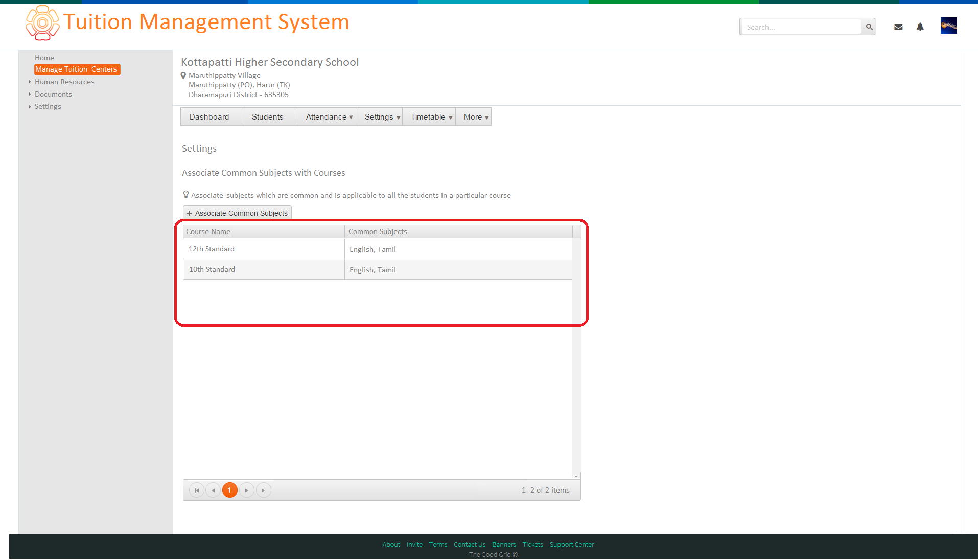Go to last page of grid
Screen dimensions: 978x560
point(264,490)
